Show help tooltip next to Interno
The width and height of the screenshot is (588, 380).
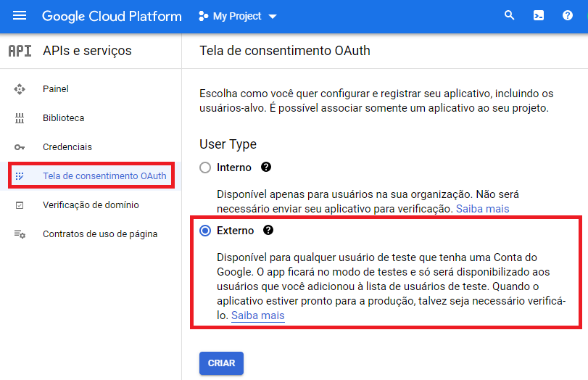(x=266, y=167)
